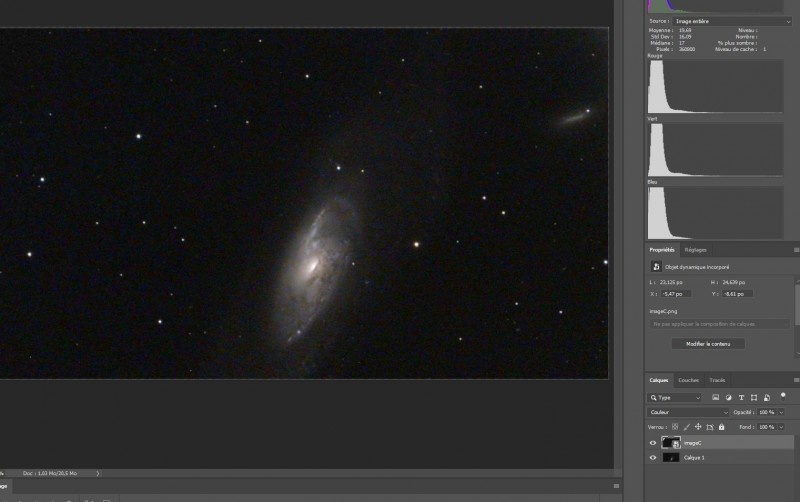Switch to the Tracés tab
800x502 pixels.
(717, 380)
